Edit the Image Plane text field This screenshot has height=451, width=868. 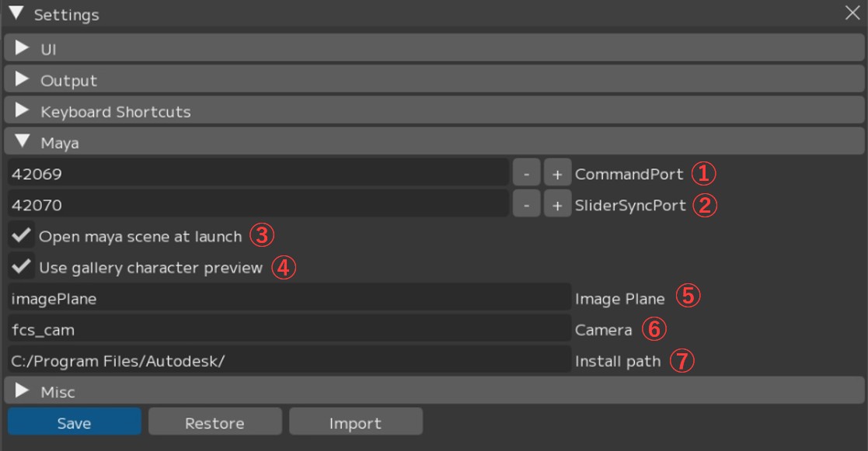pos(288,298)
